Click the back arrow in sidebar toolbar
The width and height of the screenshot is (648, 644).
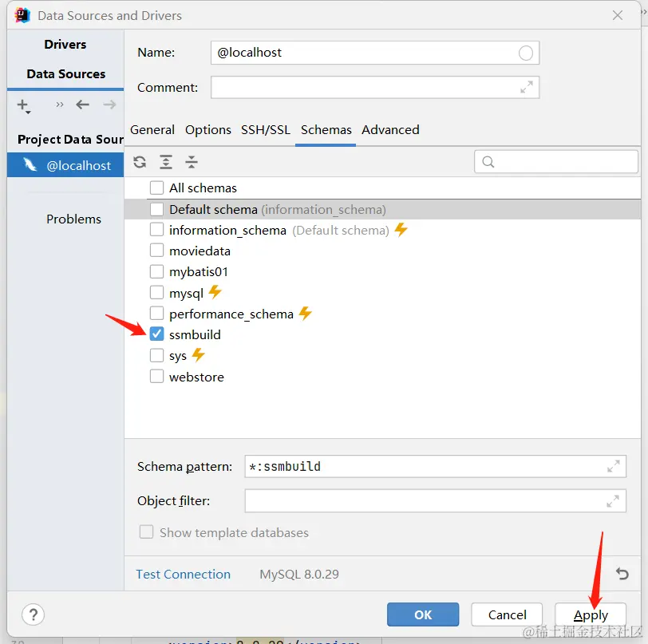point(83,105)
